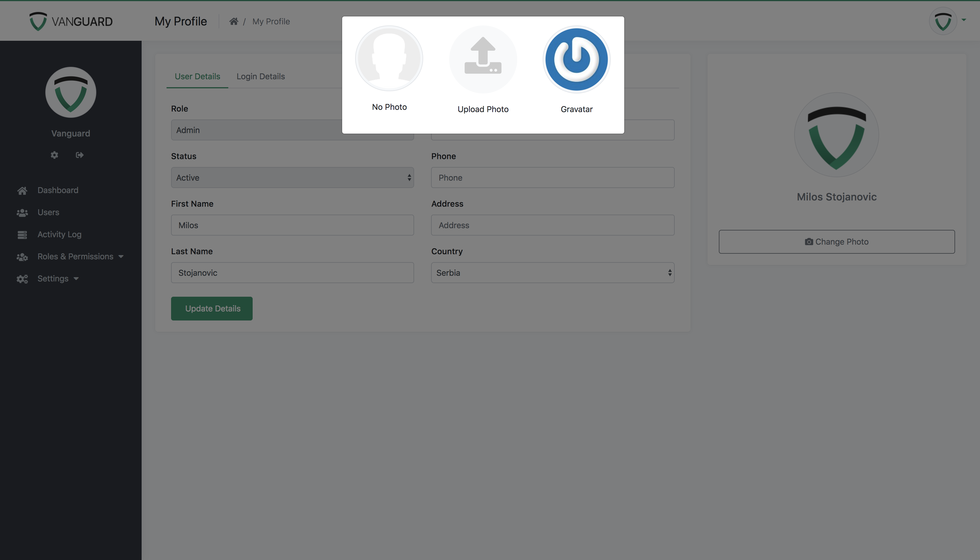The height and width of the screenshot is (560, 980).
Task: Open the home breadcrumb icon
Action: click(x=234, y=22)
